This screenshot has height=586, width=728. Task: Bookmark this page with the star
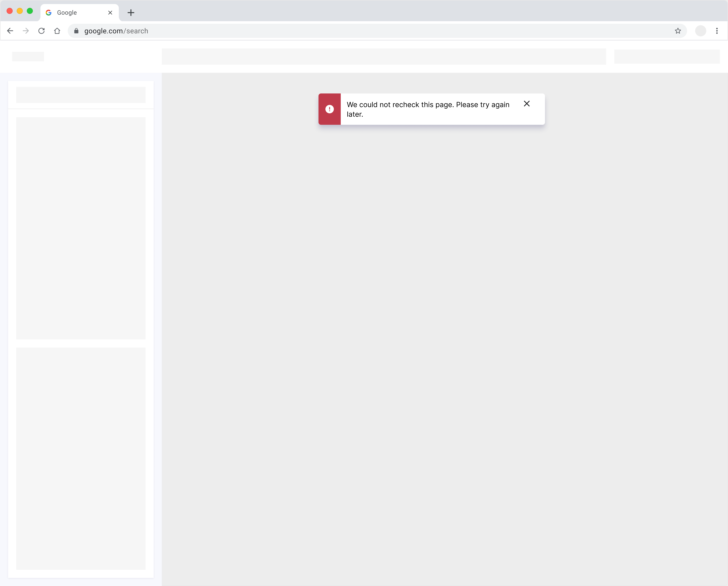[678, 31]
